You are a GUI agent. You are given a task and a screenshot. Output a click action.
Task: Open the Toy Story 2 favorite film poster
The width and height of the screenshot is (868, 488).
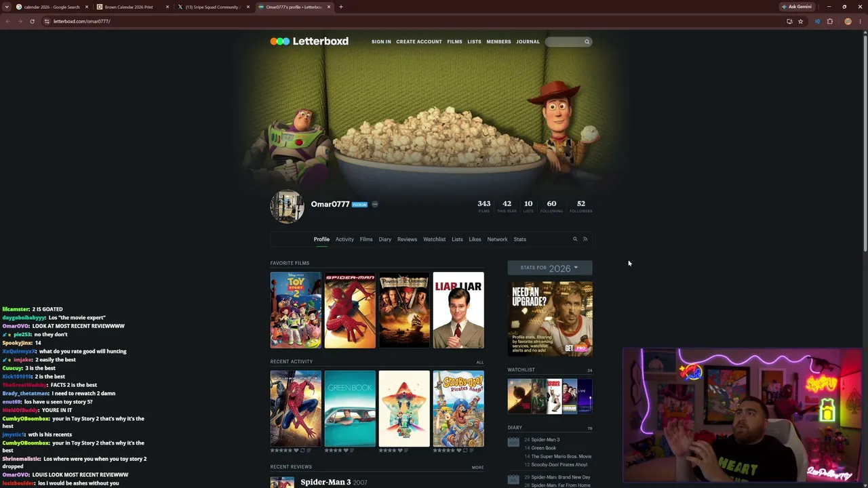click(x=296, y=310)
